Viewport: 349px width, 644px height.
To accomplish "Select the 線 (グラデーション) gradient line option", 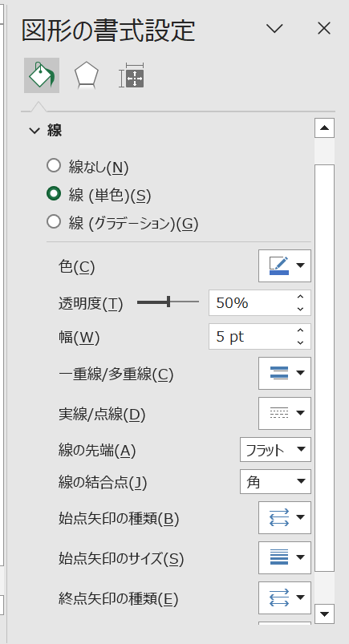I will pyautogui.click(x=123, y=223).
